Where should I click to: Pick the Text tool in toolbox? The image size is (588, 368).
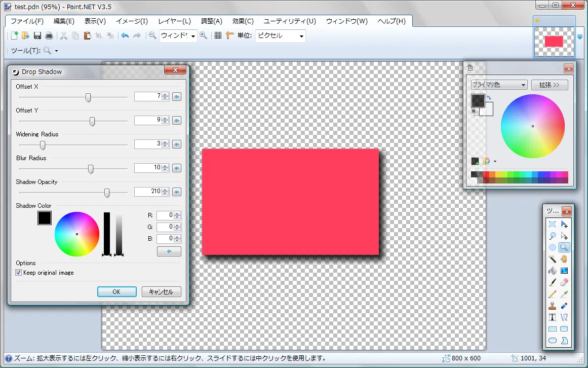[x=553, y=317]
